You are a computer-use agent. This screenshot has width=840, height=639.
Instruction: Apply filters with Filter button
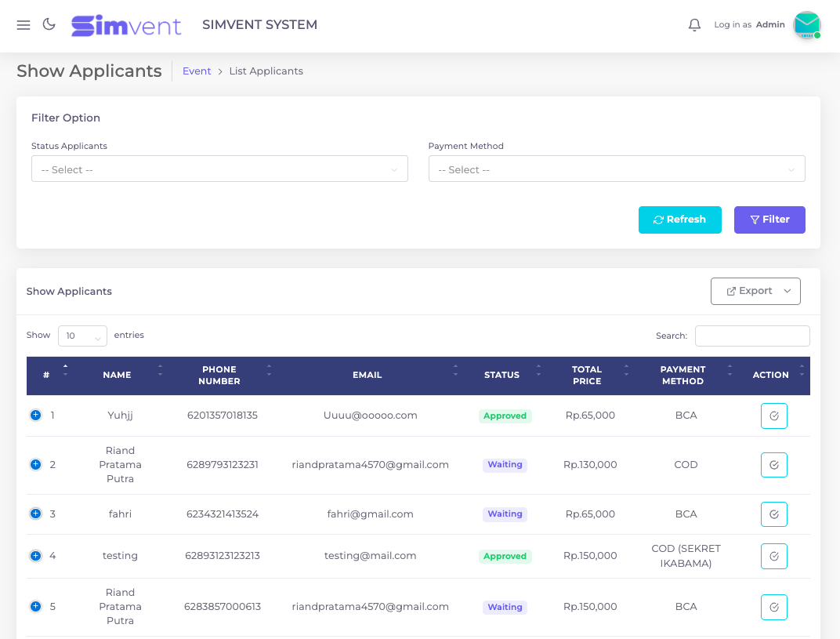pyautogui.click(x=769, y=220)
